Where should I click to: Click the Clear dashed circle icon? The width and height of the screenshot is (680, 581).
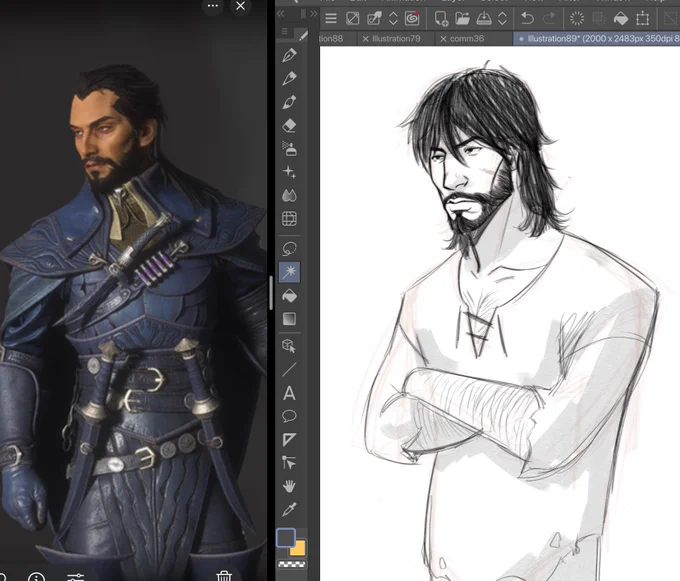coord(577,18)
